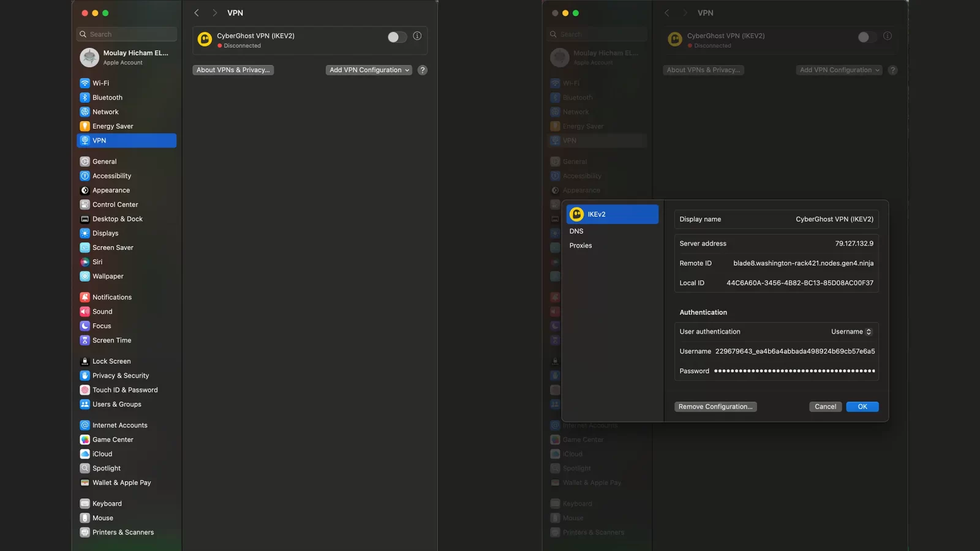This screenshot has width=980, height=551.
Task: Switch to the Proxies tab in dialog
Action: point(612,246)
